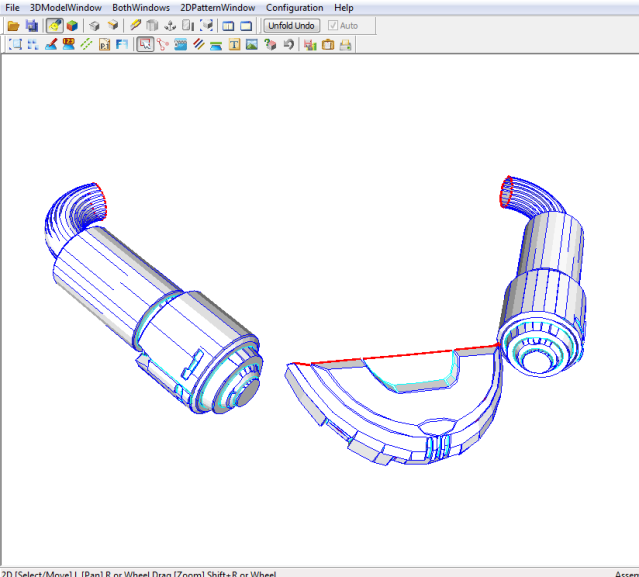Expand the 3DModelWindow menu

click(x=66, y=7)
